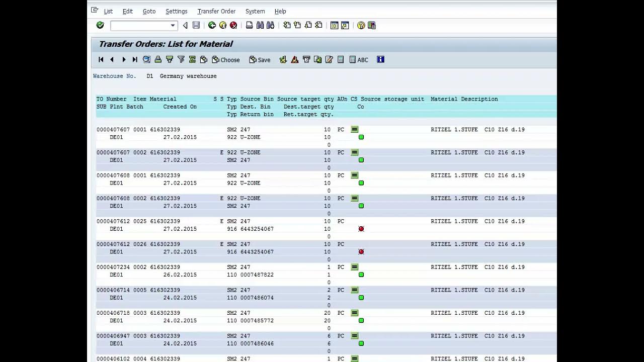Click the red Cancel icon

point(233,25)
